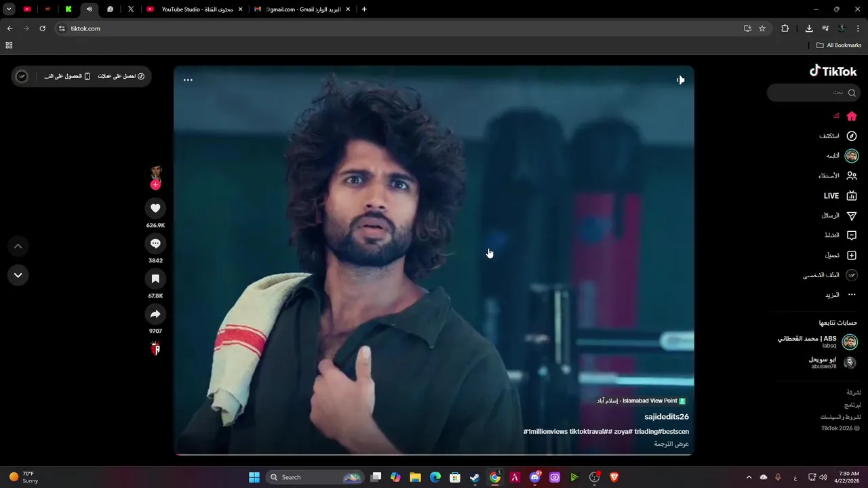Seek using the video progress bar
The height and width of the screenshot is (488, 868).
434,454
